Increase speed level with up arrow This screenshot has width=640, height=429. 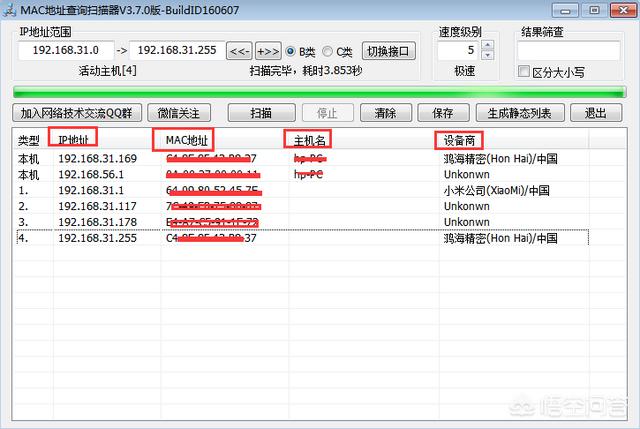[x=487, y=45]
